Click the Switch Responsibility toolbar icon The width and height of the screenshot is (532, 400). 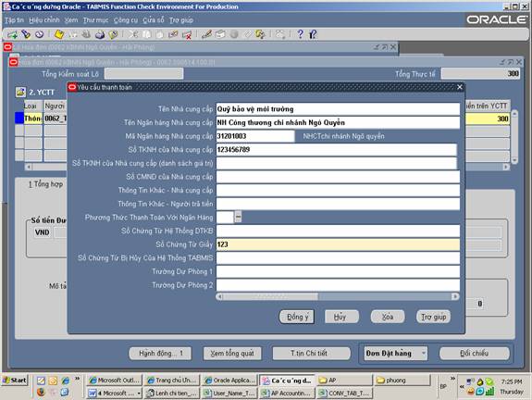[86, 34]
